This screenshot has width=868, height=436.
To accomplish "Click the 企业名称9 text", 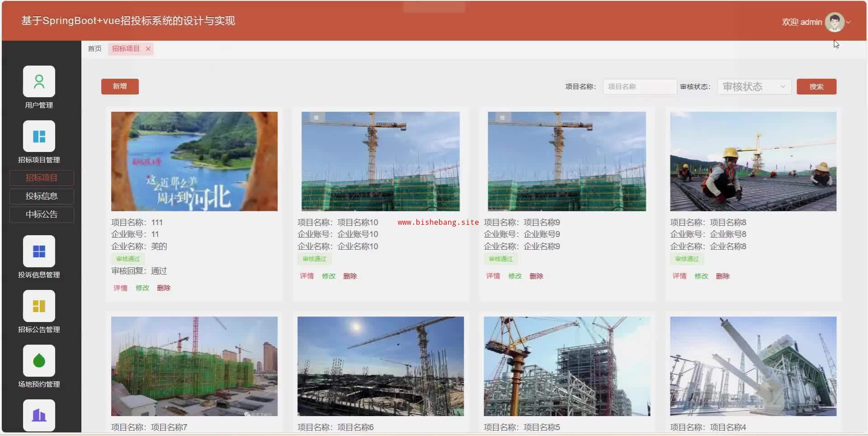I will click(542, 246).
